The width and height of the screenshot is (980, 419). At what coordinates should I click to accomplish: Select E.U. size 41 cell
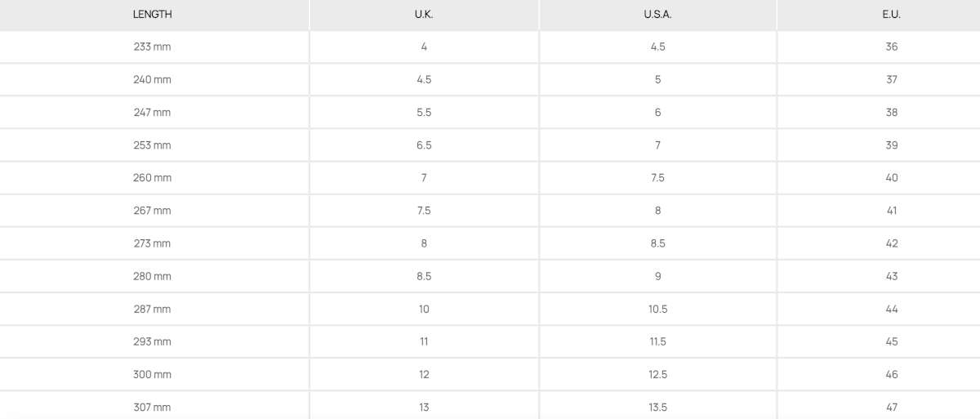tap(891, 211)
